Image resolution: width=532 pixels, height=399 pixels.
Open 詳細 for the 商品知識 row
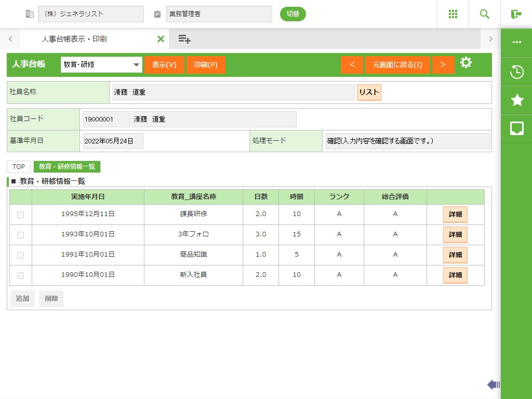pos(455,255)
